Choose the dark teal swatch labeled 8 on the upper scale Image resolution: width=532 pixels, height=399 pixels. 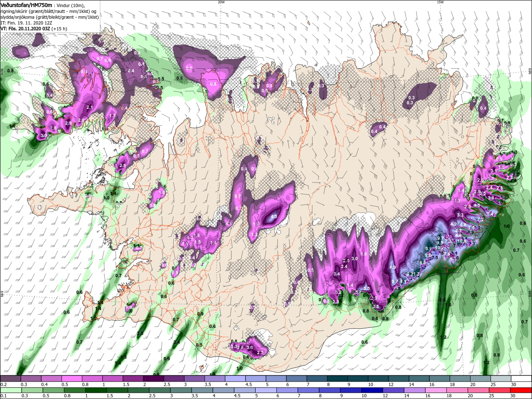337,379
